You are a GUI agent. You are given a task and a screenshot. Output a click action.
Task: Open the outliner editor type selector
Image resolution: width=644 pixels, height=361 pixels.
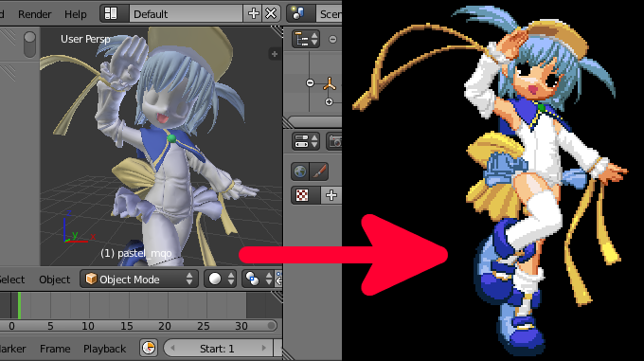point(306,40)
